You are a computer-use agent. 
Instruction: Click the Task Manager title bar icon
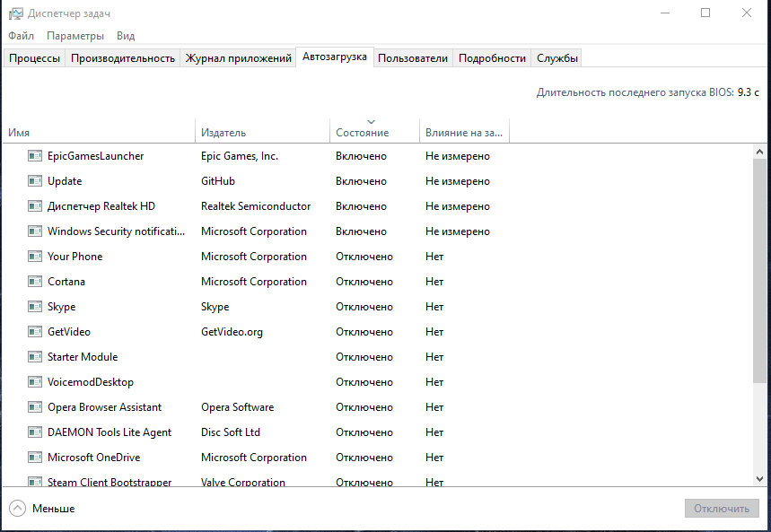click(x=16, y=13)
